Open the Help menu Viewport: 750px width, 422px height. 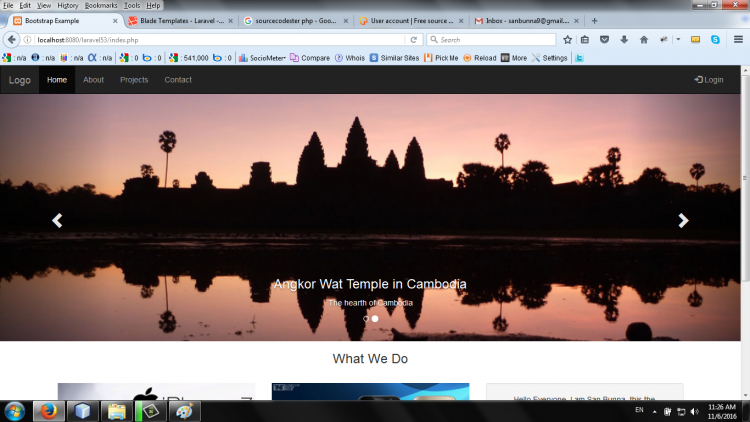153,6
